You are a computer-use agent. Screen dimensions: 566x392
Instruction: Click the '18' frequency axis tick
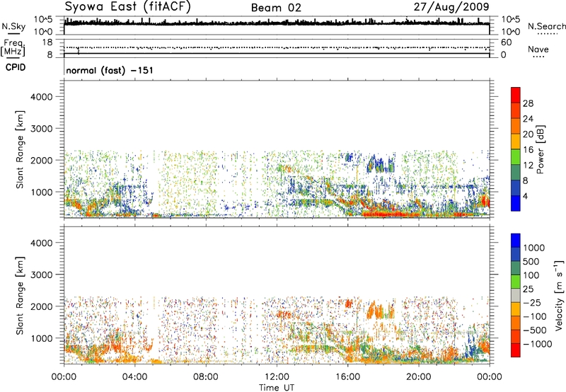tap(47, 42)
